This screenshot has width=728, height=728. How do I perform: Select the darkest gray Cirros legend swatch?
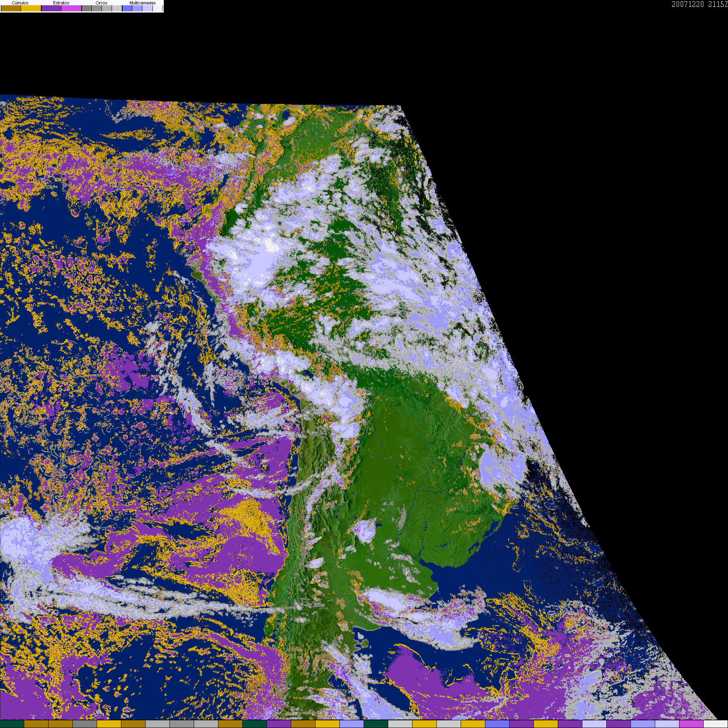tap(87, 8)
